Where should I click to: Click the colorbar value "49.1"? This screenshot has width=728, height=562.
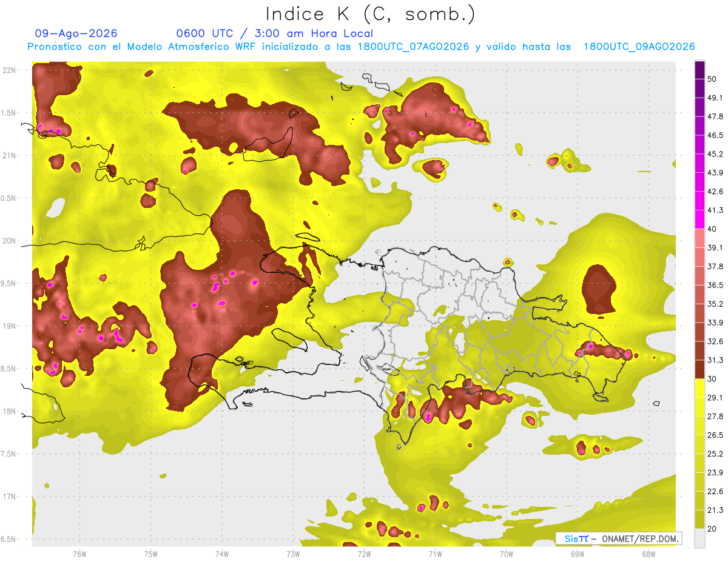click(x=715, y=98)
